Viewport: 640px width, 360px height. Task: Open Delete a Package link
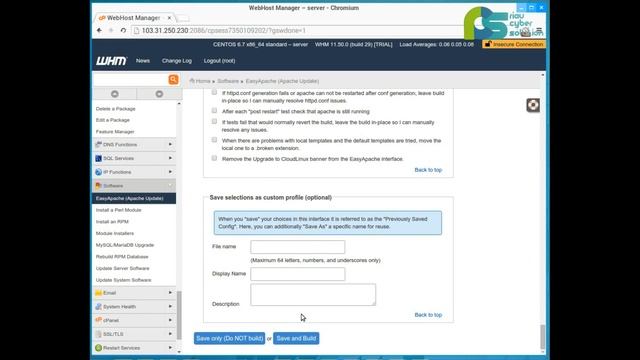click(116, 109)
